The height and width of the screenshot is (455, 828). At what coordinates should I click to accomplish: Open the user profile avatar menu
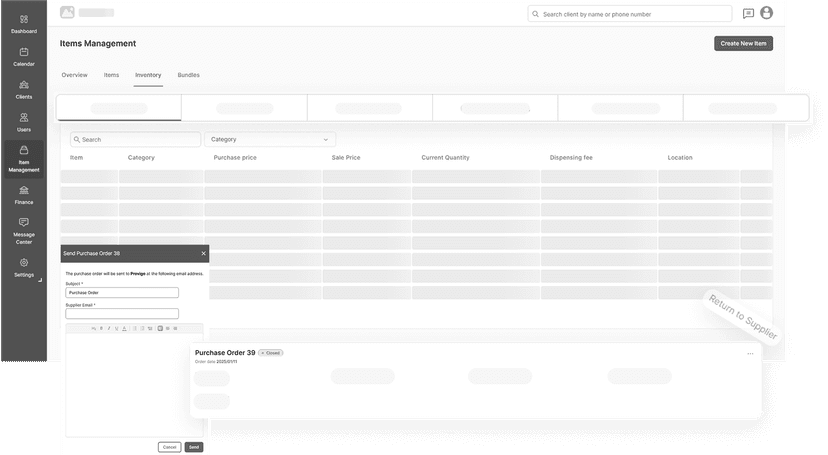[x=766, y=13]
